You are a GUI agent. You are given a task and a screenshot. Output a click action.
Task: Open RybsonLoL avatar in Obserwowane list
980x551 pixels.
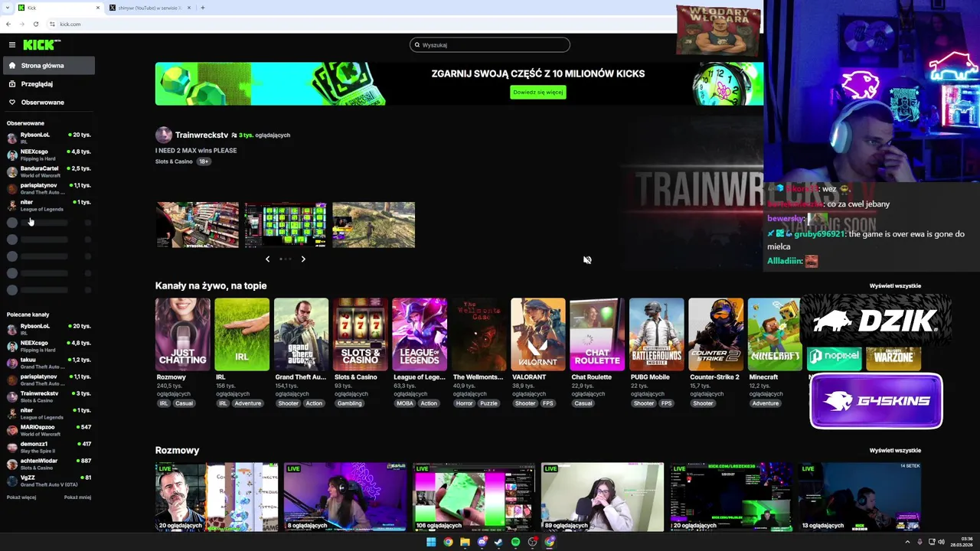(x=12, y=138)
